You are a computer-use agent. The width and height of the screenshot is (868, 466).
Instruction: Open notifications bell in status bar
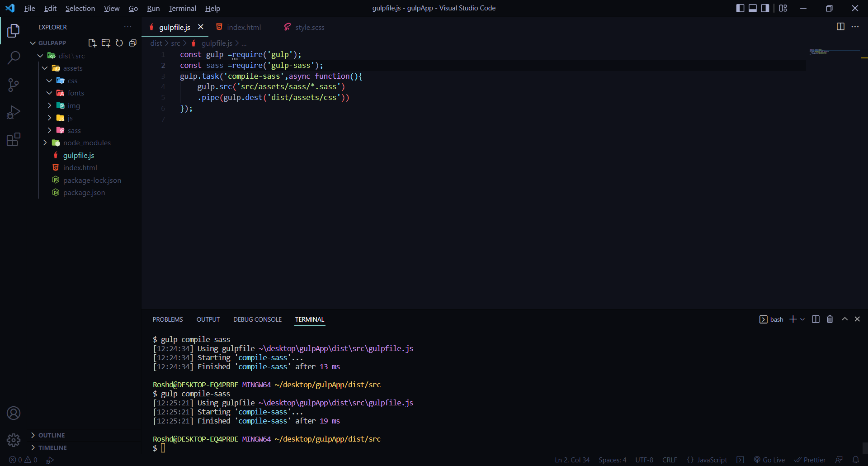[856, 460]
